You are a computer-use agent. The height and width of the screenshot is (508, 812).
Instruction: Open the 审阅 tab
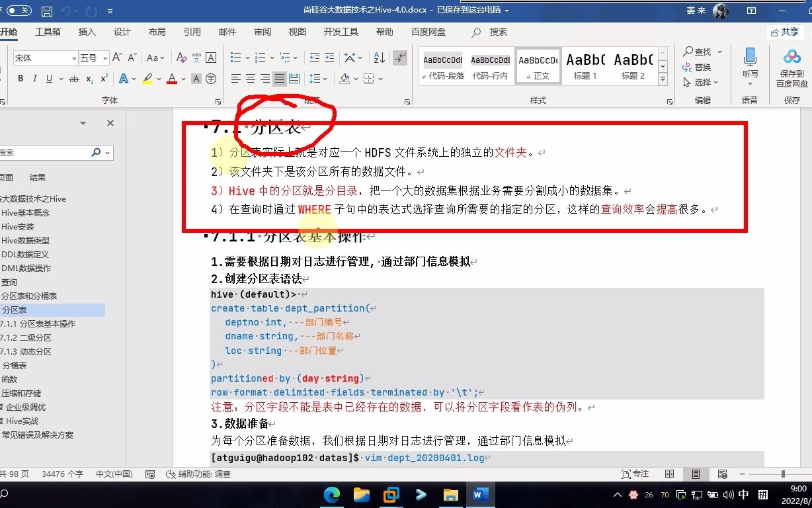pyautogui.click(x=262, y=32)
